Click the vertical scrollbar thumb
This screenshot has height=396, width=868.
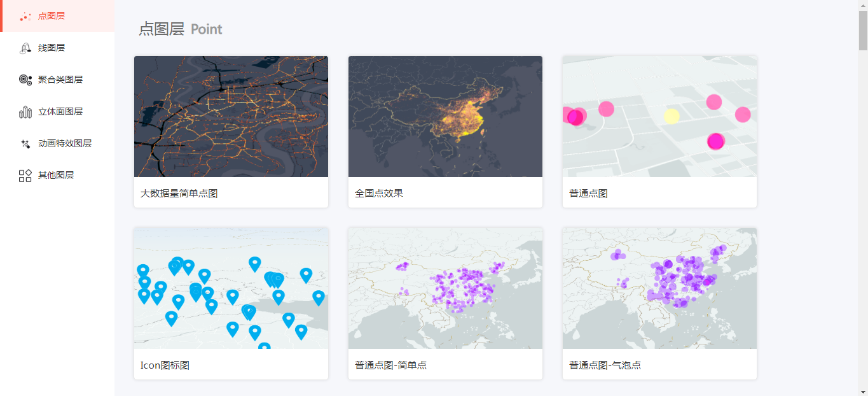[x=863, y=31]
